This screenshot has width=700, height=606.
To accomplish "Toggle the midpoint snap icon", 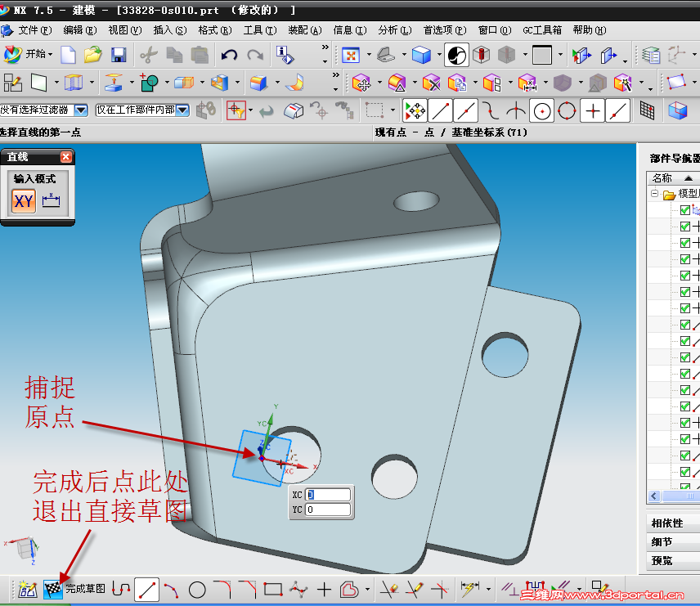I will (465, 110).
